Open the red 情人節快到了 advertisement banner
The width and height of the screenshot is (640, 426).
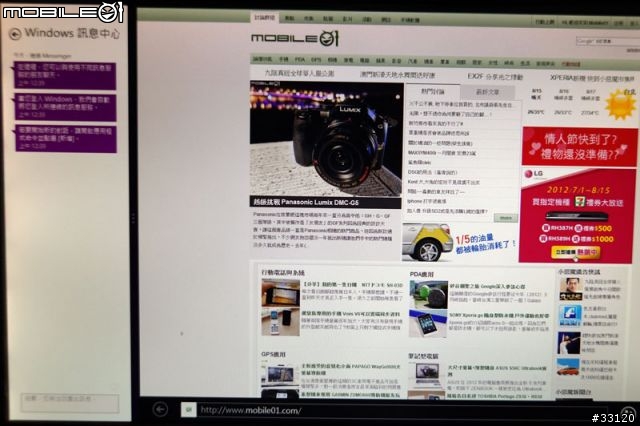(579, 146)
